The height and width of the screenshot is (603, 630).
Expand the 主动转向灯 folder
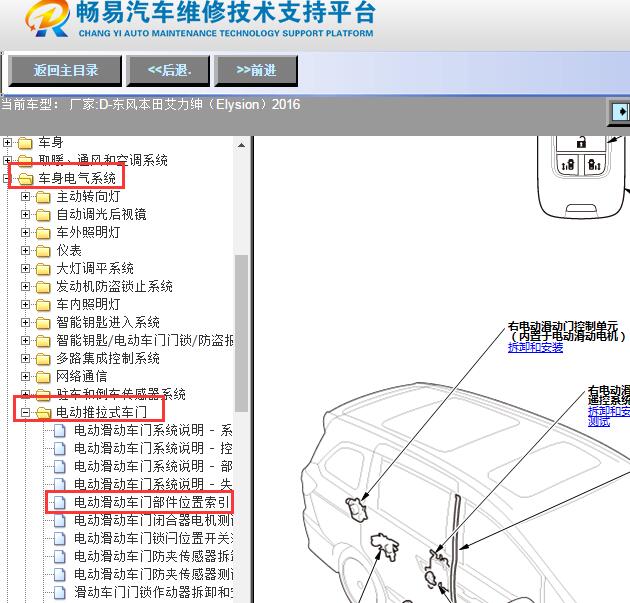pyautogui.click(x=25, y=196)
